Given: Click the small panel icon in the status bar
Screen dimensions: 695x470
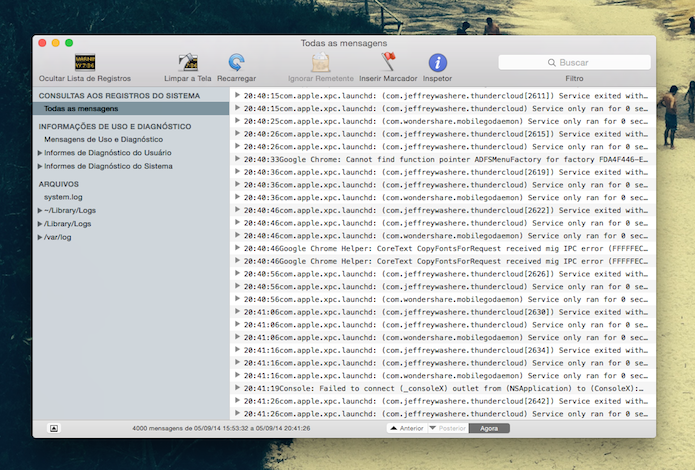Looking at the screenshot, I should pos(54,428).
